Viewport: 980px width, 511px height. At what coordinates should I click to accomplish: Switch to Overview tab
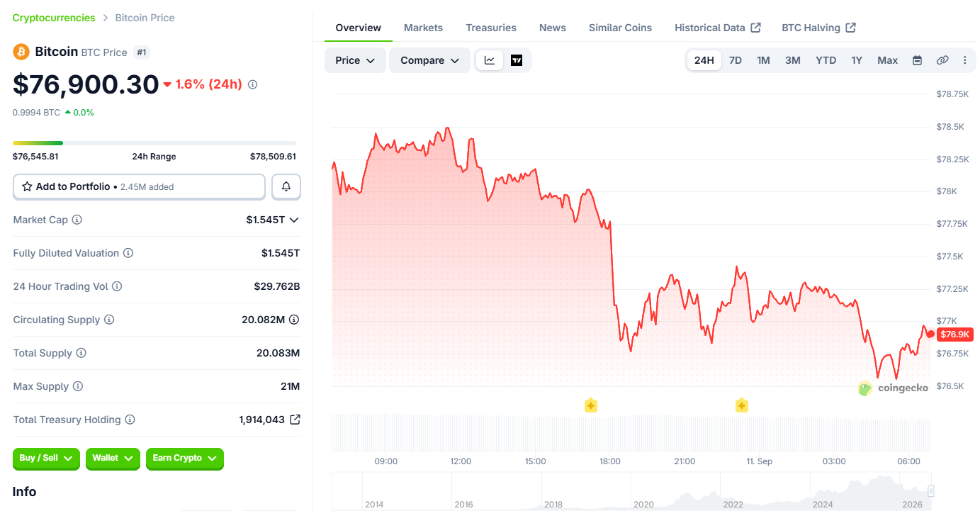point(359,28)
